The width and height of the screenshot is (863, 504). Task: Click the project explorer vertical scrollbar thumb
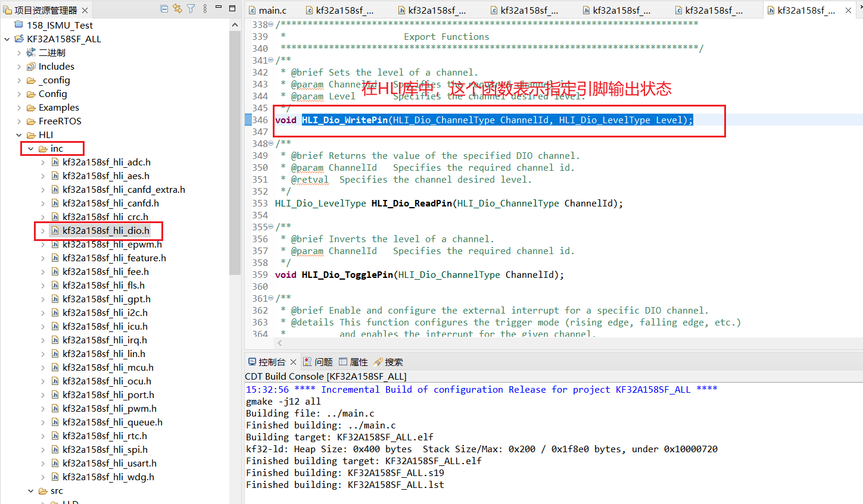pos(235,152)
